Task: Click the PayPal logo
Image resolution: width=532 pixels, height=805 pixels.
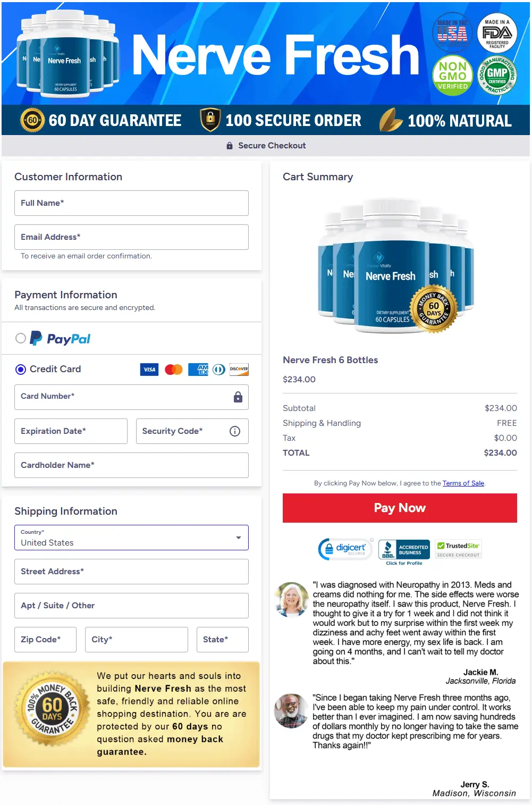Action: [x=60, y=338]
